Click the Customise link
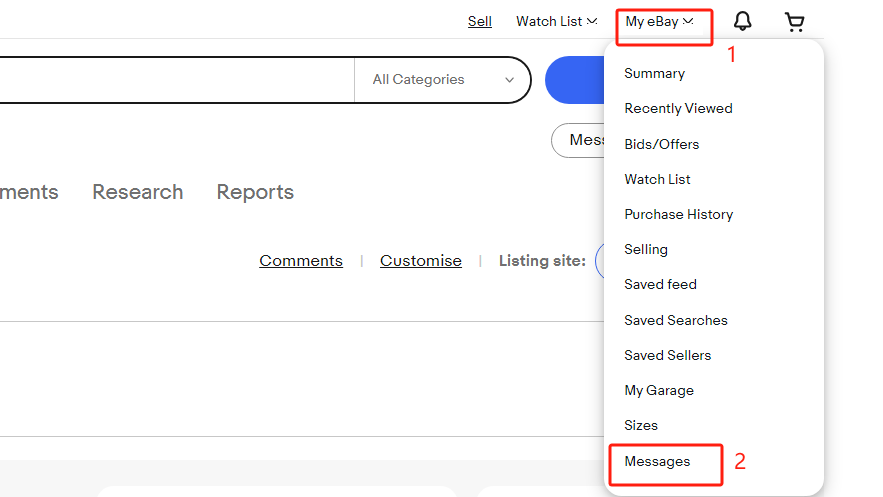This screenshot has width=883, height=497. point(421,261)
